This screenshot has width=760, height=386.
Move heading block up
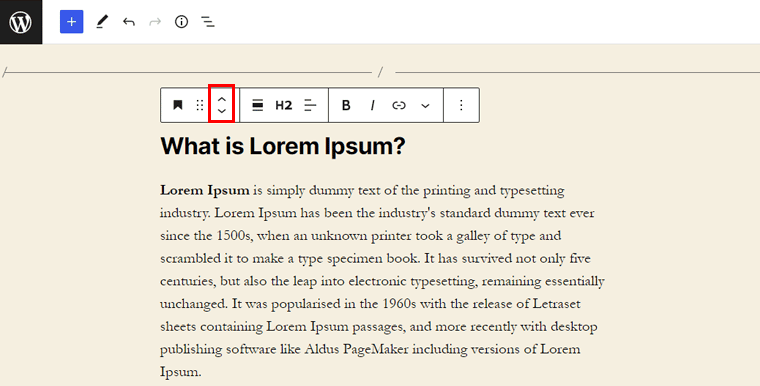pos(222,98)
